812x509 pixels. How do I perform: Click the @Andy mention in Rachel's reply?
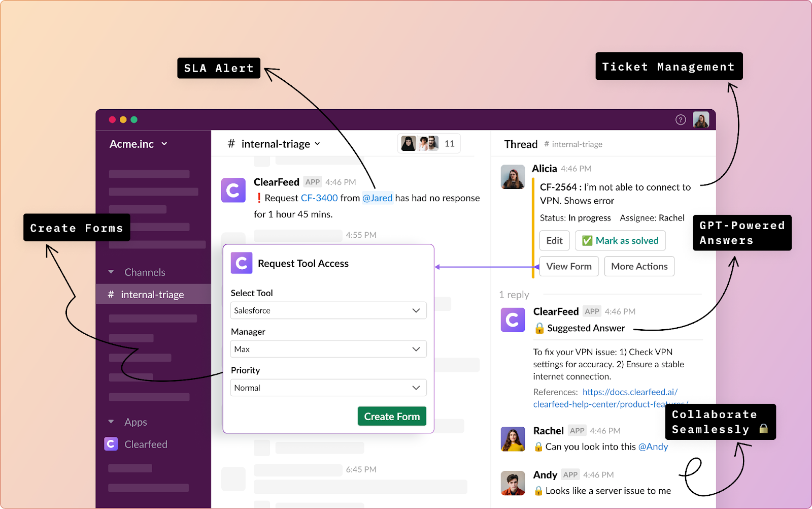coord(653,447)
